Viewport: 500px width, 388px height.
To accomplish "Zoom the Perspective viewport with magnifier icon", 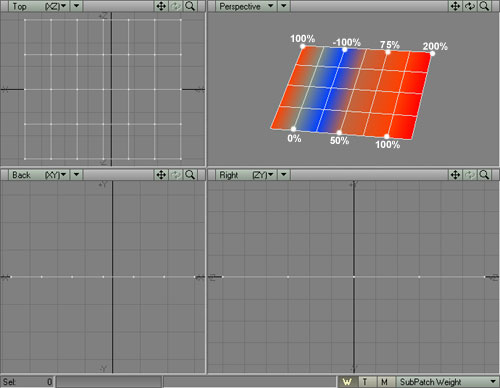I will (x=484, y=6).
